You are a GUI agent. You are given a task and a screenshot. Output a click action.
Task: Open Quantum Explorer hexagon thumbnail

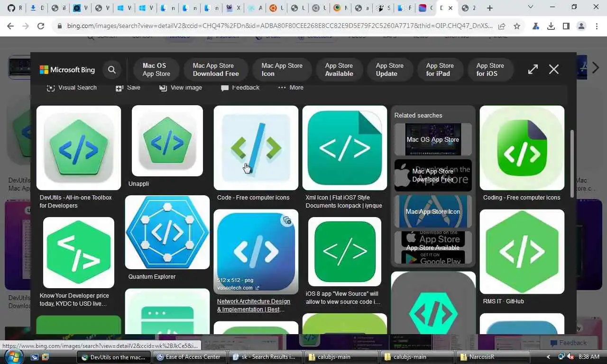click(167, 232)
